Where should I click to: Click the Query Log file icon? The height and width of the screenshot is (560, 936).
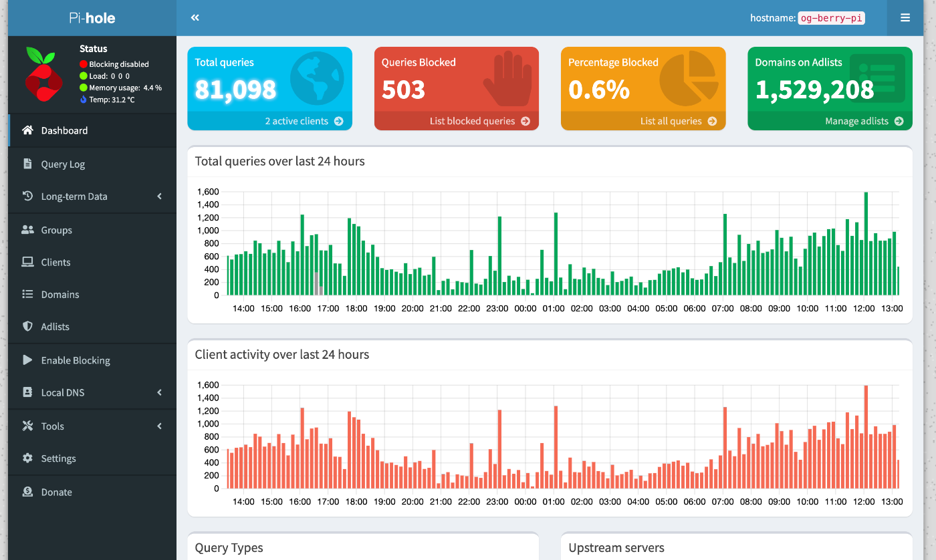coord(27,164)
